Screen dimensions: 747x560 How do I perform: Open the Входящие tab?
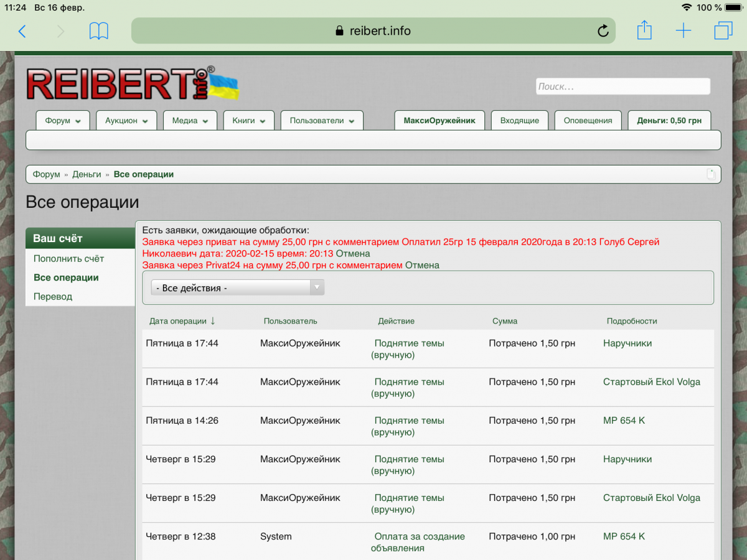(519, 121)
